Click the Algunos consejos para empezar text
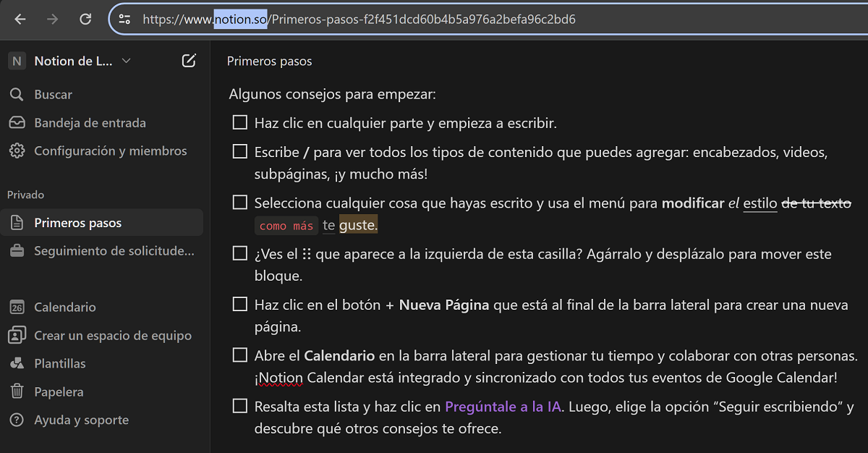The image size is (868, 453). [333, 94]
